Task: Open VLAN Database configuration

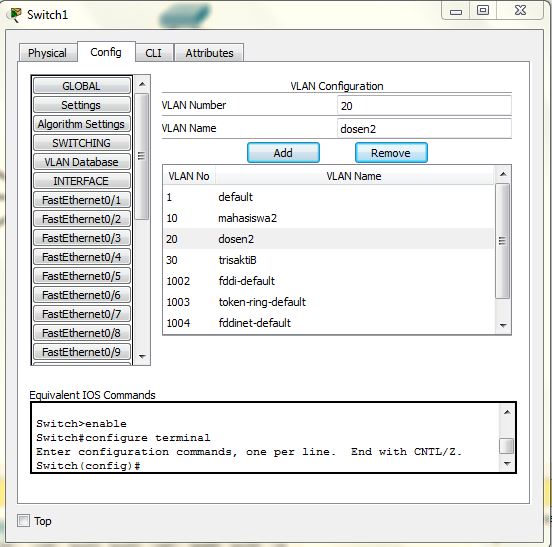Action: [x=82, y=162]
